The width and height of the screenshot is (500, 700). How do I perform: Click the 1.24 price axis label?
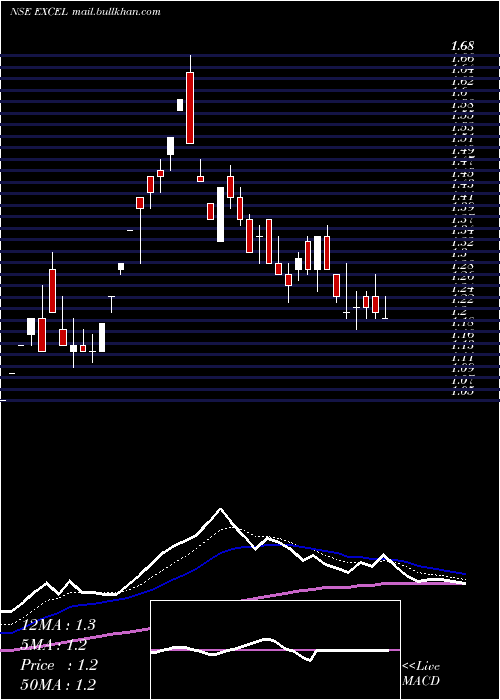pos(462,289)
